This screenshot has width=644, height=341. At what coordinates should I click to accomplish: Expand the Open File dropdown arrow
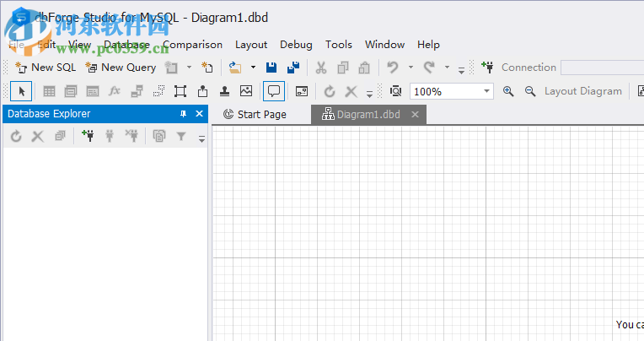point(253,67)
